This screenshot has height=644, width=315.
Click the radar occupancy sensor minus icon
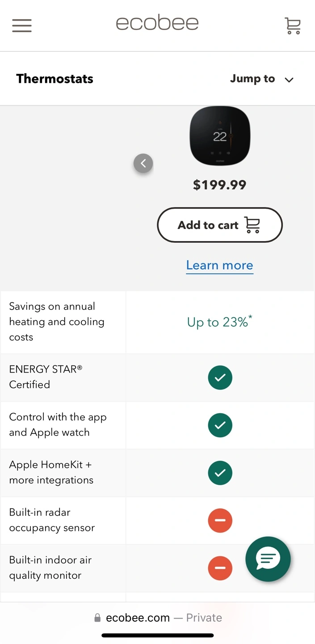pyautogui.click(x=220, y=521)
